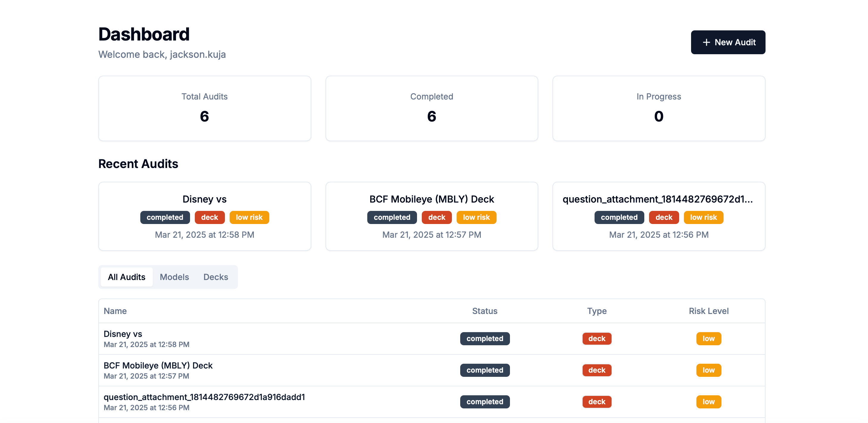Click Mar 21, 2025 at 12:56 PM card date

[x=659, y=235]
